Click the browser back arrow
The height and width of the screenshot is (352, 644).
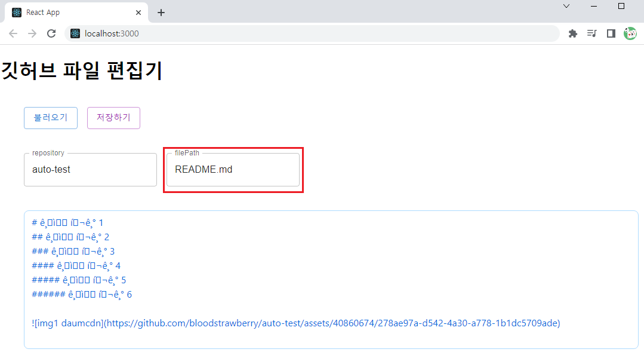[x=13, y=33]
